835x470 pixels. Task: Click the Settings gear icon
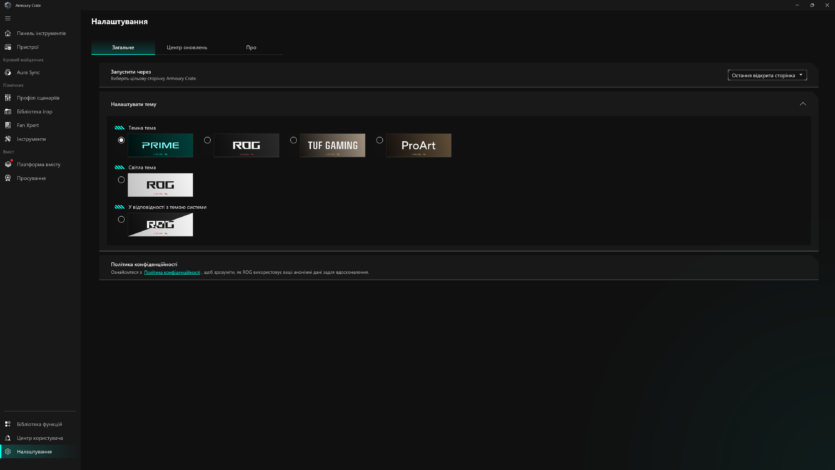click(x=7, y=452)
